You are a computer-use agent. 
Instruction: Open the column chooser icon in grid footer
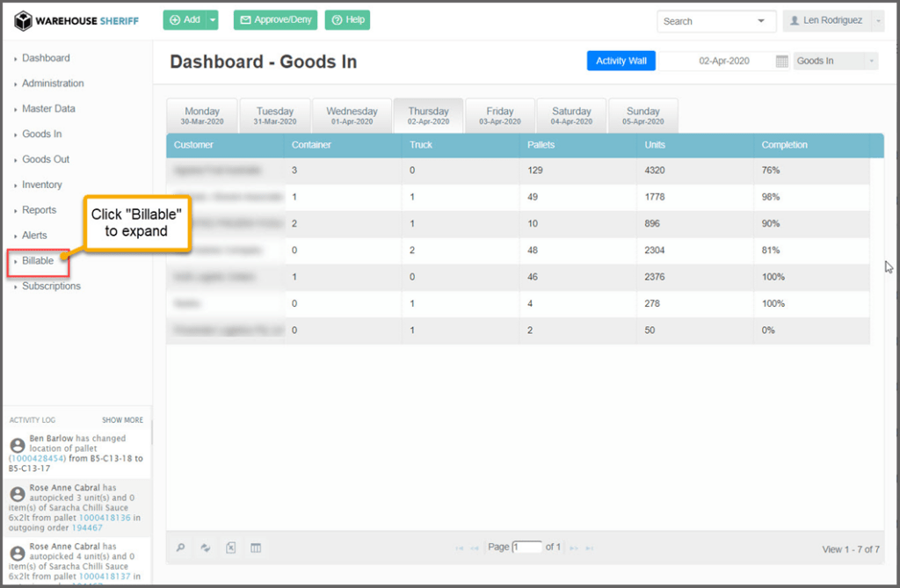(256, 548)
